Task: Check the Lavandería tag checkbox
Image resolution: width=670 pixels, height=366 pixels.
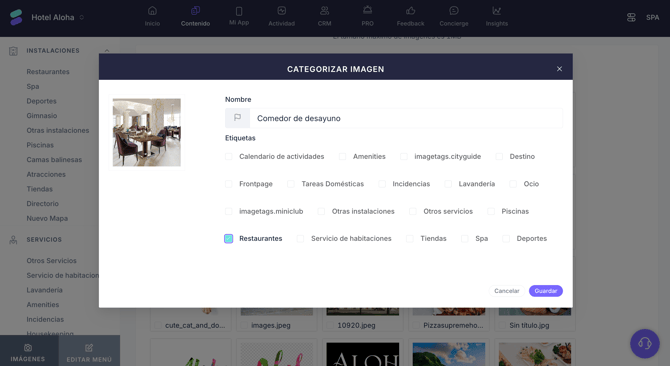Action: click(448, 184)
